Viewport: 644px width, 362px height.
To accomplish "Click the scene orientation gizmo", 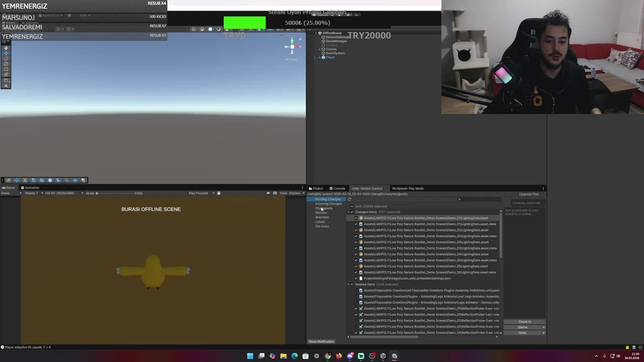I will coord(292,47).
